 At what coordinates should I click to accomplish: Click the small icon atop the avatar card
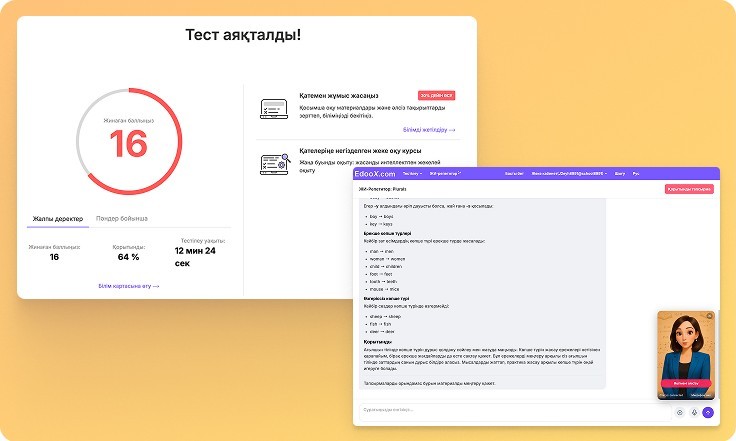click(709, 316)
